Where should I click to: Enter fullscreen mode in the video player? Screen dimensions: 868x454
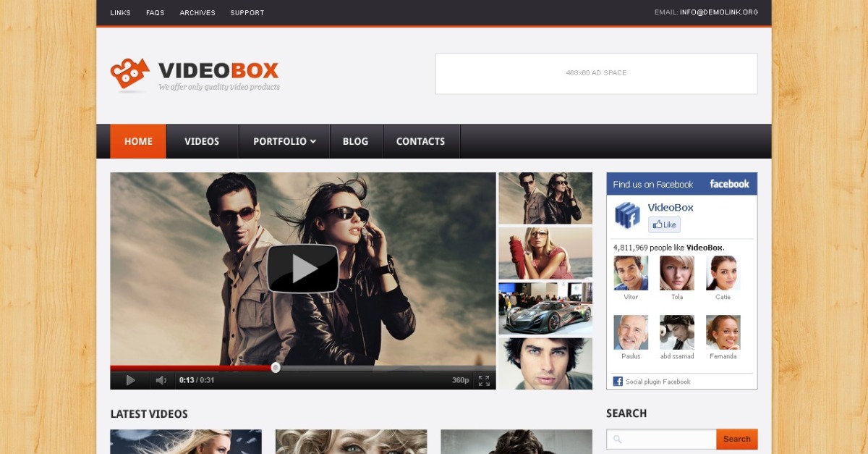(x=484, y=380)
